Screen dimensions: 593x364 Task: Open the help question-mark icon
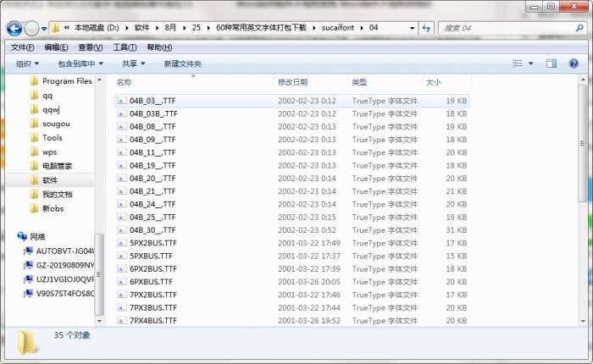click(x=574, y=63)
